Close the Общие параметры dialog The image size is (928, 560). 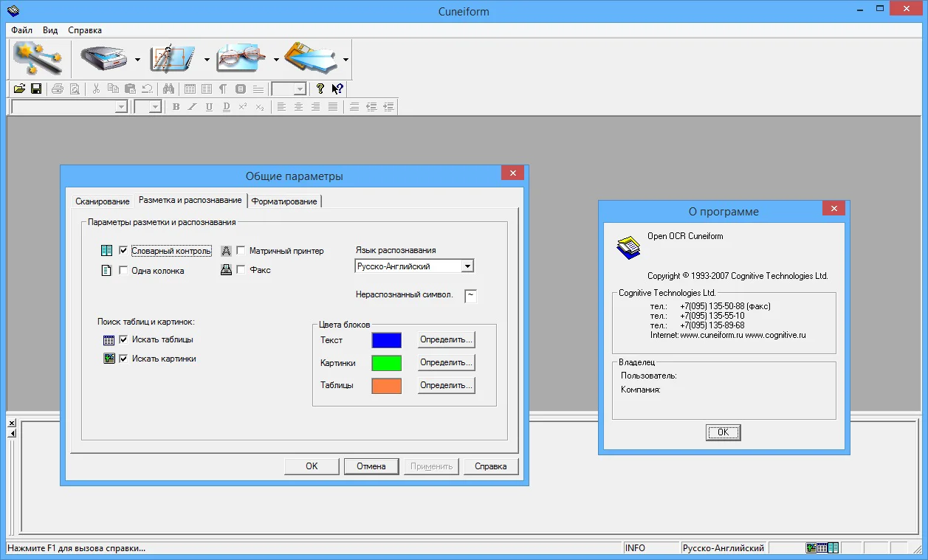point(512,173)
